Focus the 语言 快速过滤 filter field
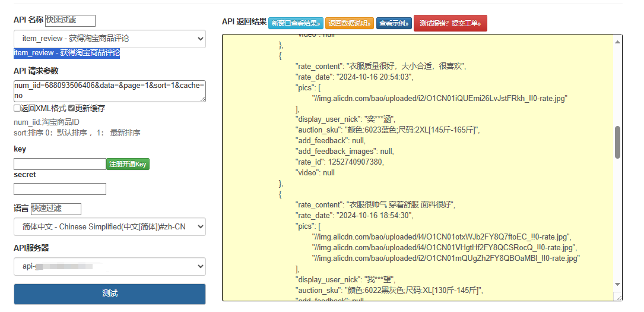 [56, 209]
